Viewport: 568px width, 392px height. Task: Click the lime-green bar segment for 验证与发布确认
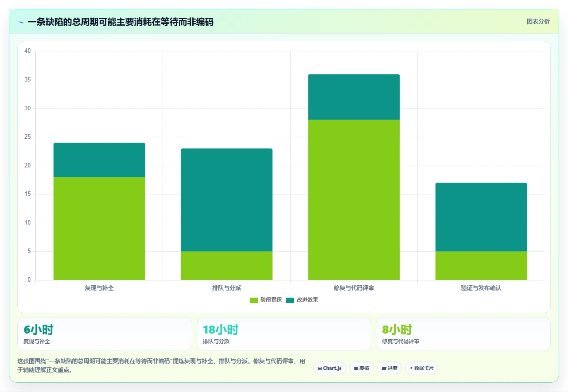pyautogui.click(x=481, y=266)
